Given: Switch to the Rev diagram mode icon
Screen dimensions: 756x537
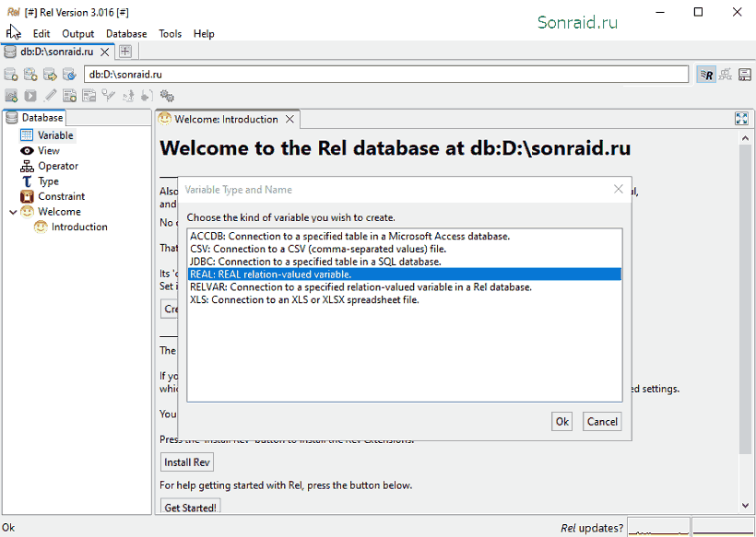Looking at the screenshot, I should coord(726,75).
